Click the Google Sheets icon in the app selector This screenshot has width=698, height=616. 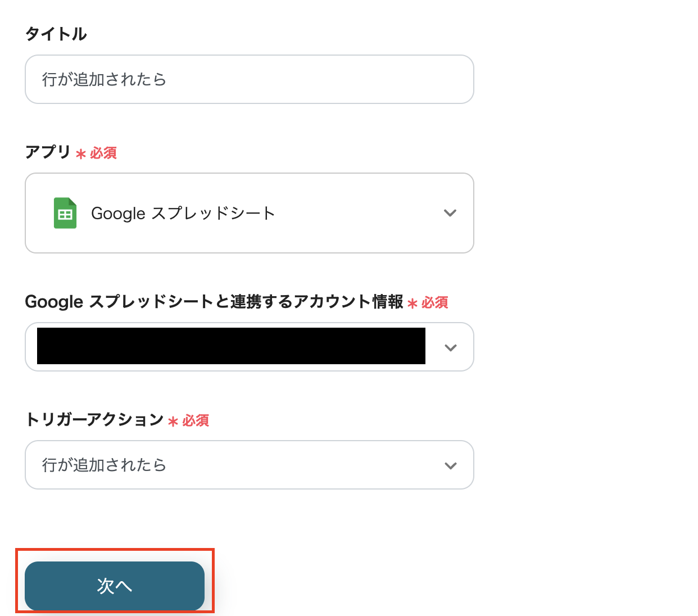pyautogui.click(x=65, y=213)
